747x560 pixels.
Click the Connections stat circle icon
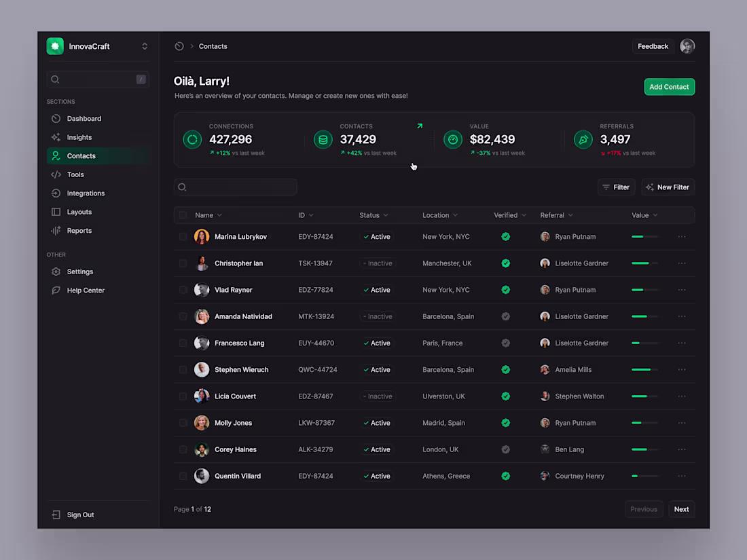coord(192,139)
